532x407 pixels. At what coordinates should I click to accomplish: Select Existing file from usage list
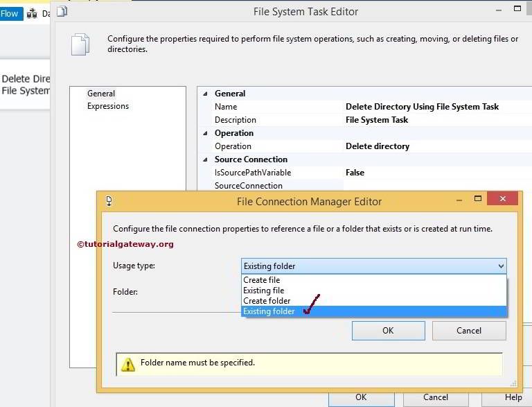374,291
